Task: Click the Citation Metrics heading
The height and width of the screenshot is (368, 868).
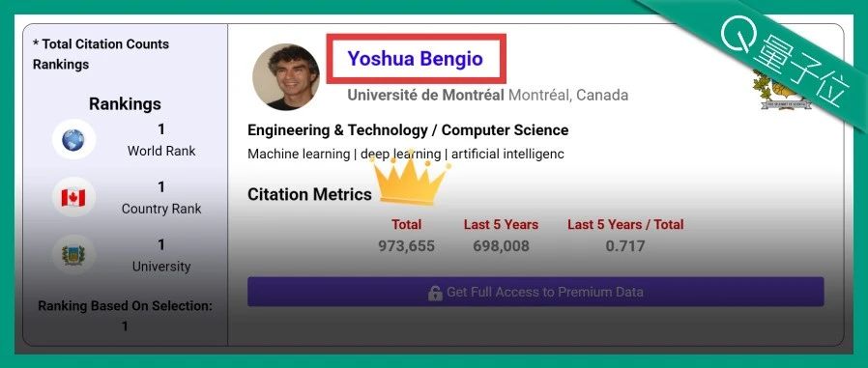Action: (x=309, y=194)
